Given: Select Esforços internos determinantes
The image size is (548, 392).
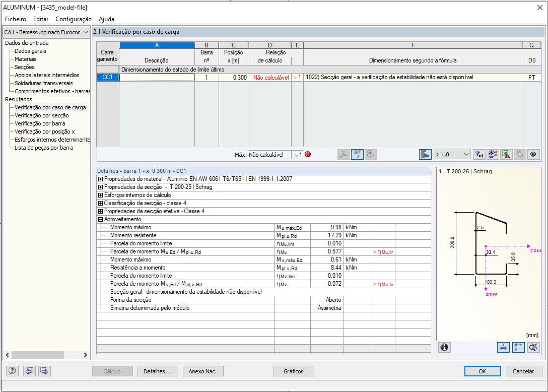Looking at the screenshot, I should 52,140.
